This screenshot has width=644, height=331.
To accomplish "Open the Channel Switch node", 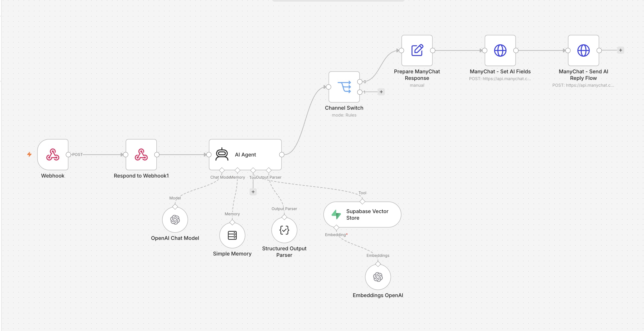I will tap(344, 87).
